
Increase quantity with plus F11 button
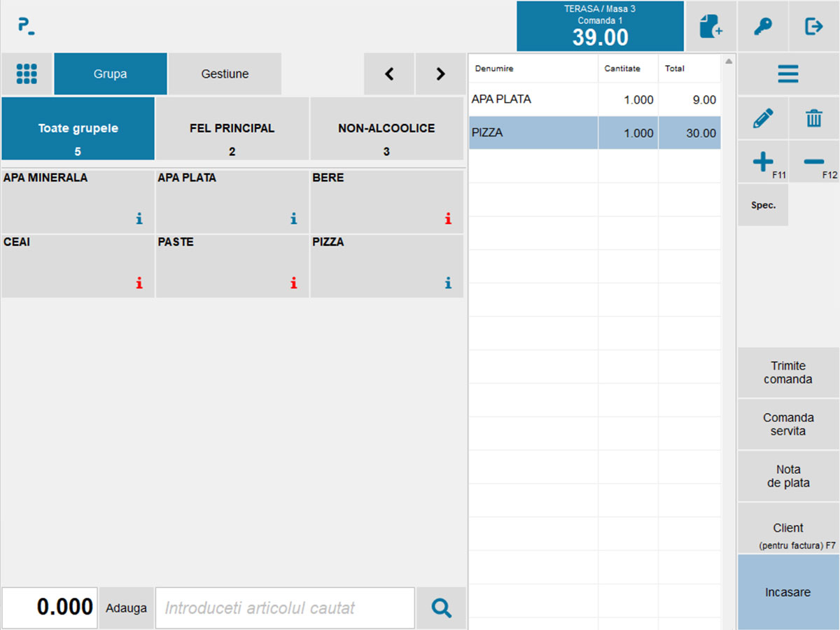click(x=762, y=162)
